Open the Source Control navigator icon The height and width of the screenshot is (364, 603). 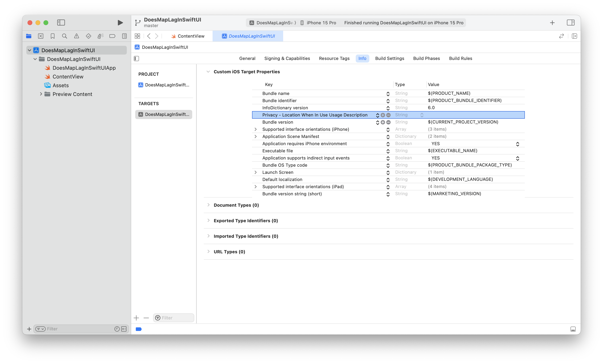click(x=41, y=36)
